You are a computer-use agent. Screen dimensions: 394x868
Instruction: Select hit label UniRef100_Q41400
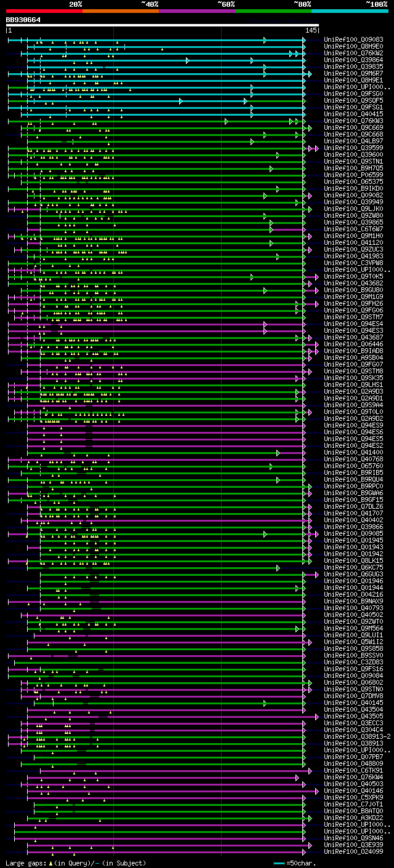click(353, 452)
